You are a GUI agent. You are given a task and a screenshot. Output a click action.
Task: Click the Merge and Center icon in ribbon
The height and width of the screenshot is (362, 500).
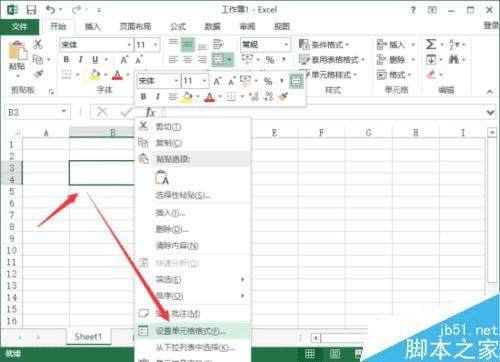[218, 60]
